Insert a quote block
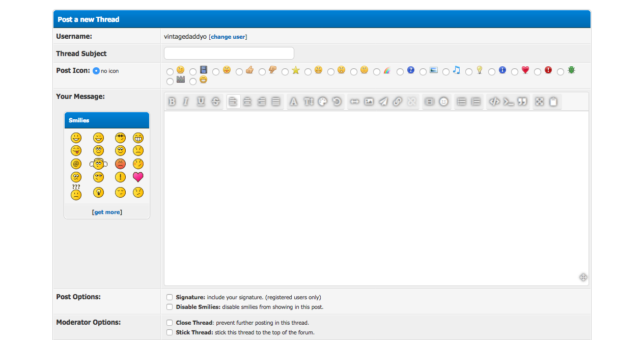Viewport: 644px width, 340px height. (522, 101)
